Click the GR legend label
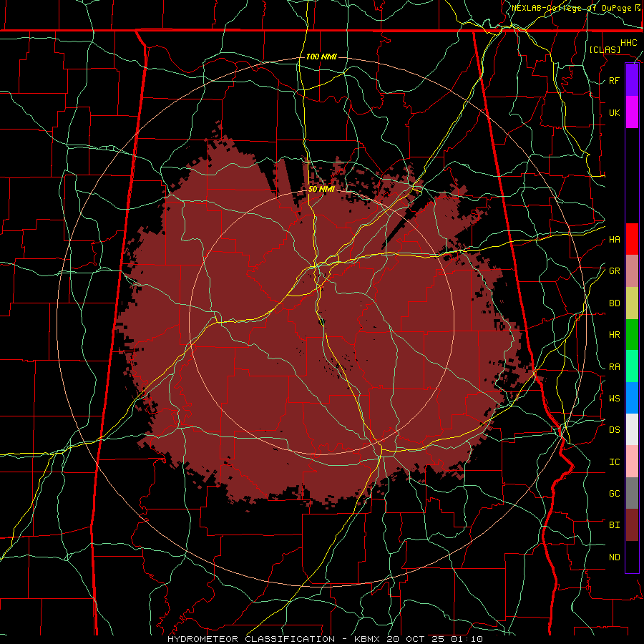 (614, 271)
